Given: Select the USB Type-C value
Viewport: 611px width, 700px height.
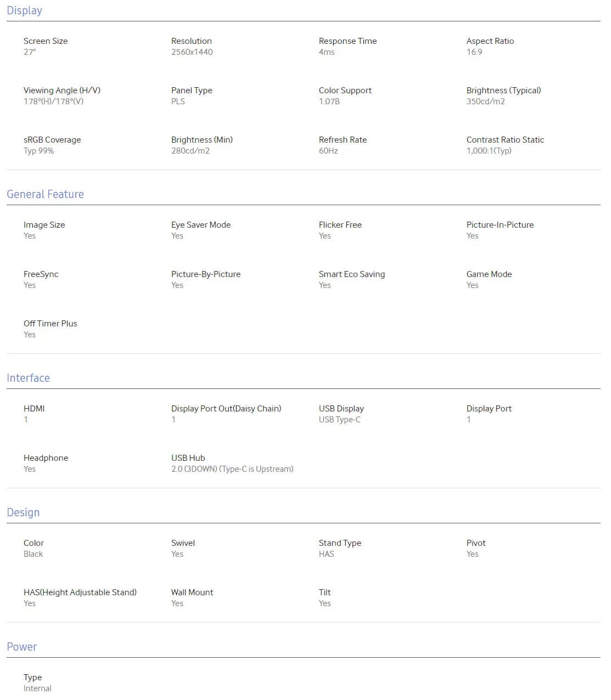Looking at the screenshot, I should tap(339, 420).
